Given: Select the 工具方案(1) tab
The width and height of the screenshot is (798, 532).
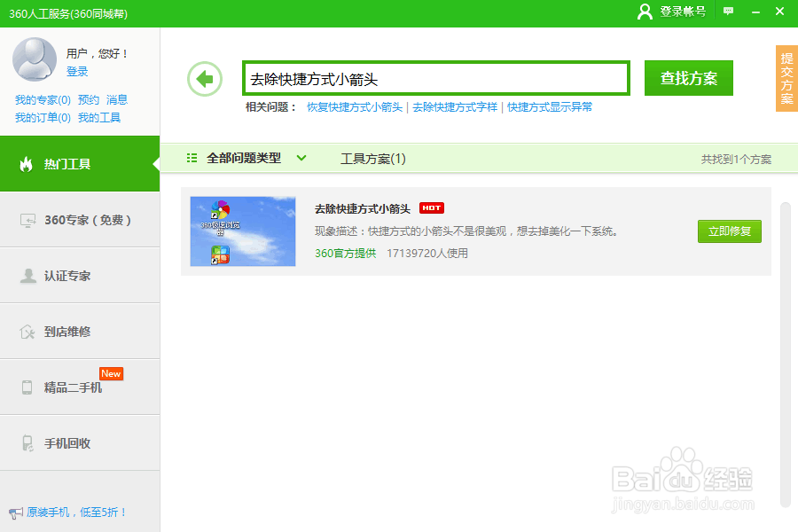Looking at the screenshot, I should pos(373,159).
